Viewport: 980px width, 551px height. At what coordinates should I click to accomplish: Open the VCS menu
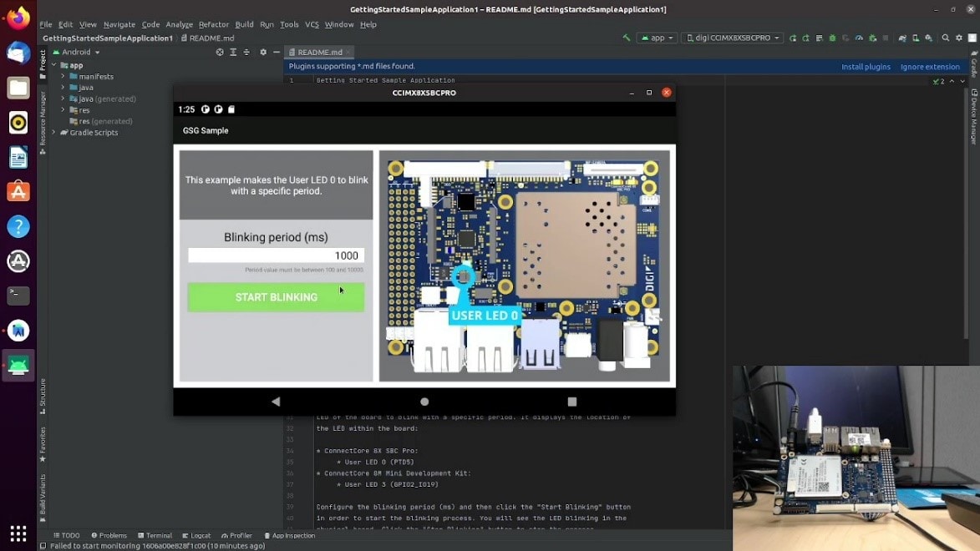click(312, 24)
